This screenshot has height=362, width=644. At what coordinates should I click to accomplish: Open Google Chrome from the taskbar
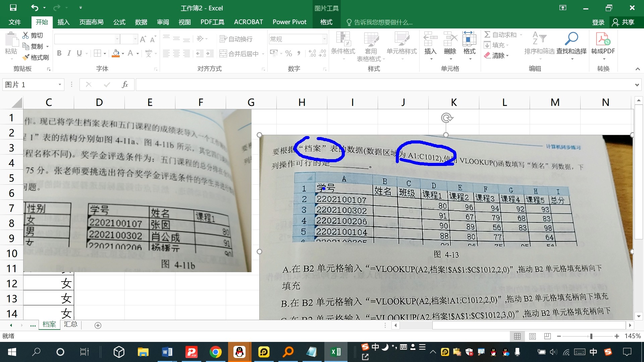(x=216, y=352)
